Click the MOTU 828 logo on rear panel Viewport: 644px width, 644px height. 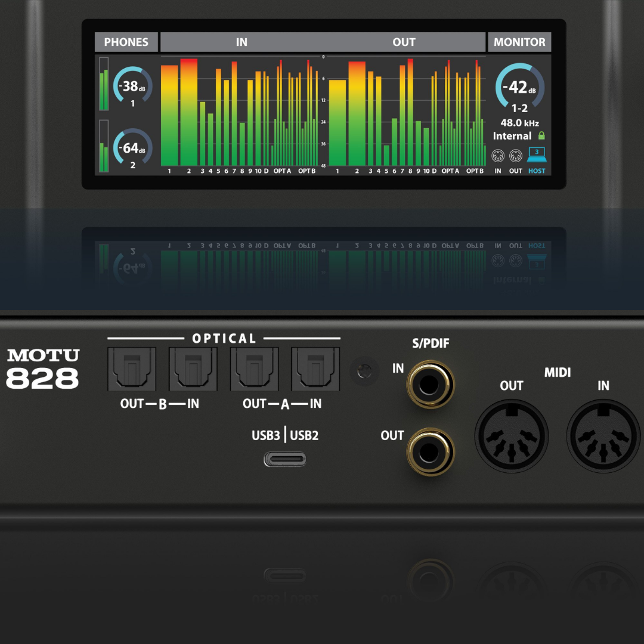[x=43, y=369]
